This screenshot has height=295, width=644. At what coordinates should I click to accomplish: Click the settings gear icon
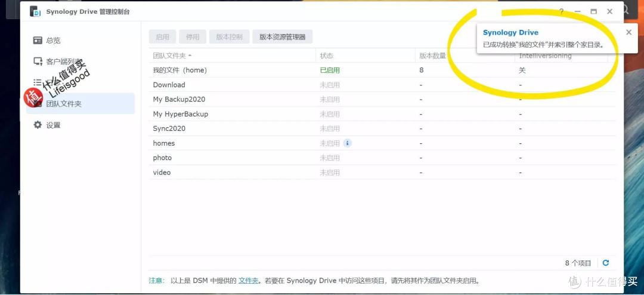click(x=38, y=125)
